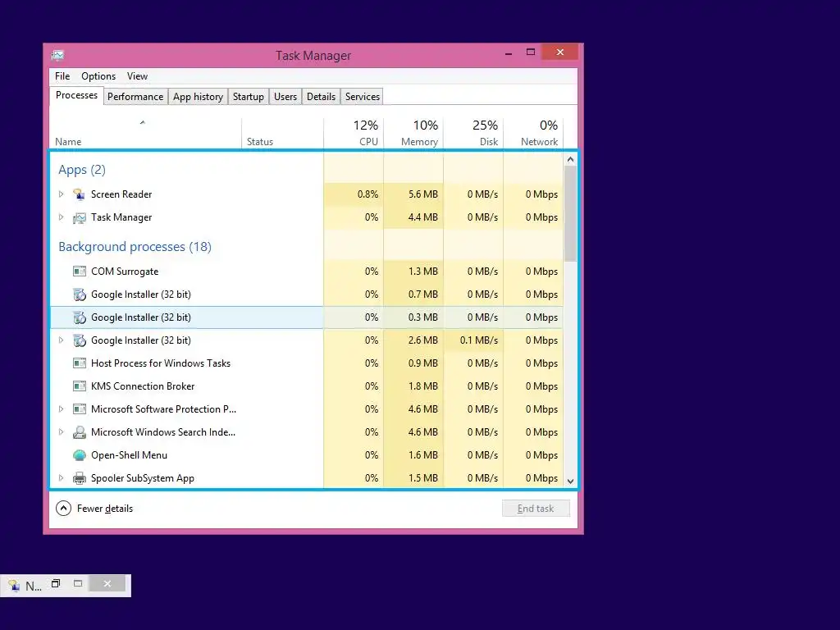Close the minimized Narrator window
This screenshot has width=840, height=630.
[107, 583]
